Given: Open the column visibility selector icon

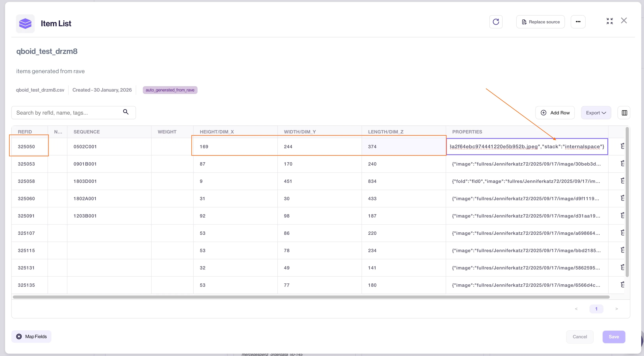Looking at the screenshot, I should (624, 113).
